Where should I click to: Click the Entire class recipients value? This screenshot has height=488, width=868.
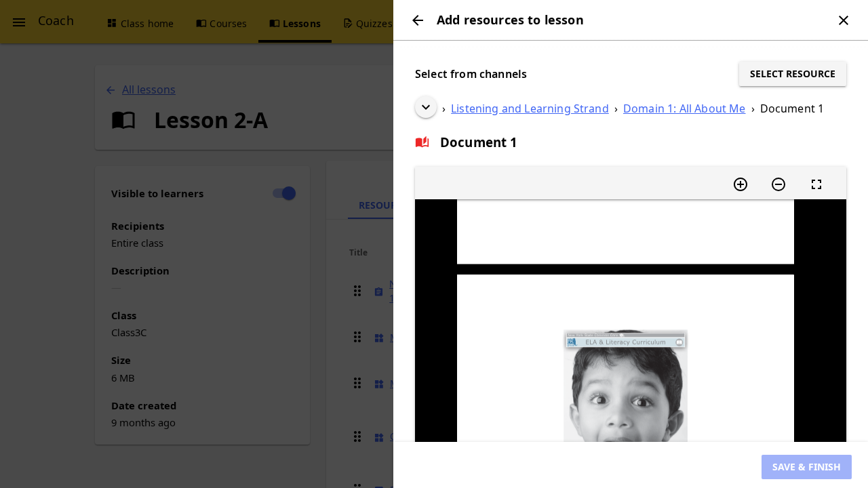137,243
